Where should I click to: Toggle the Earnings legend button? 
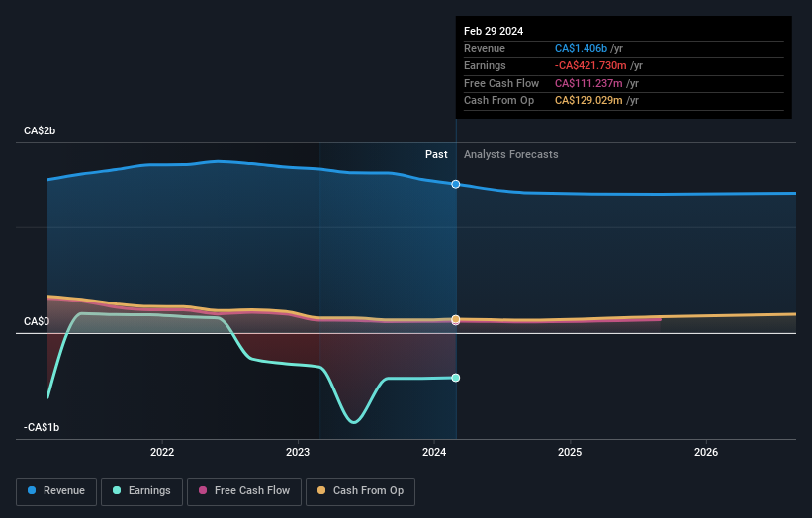141,491
